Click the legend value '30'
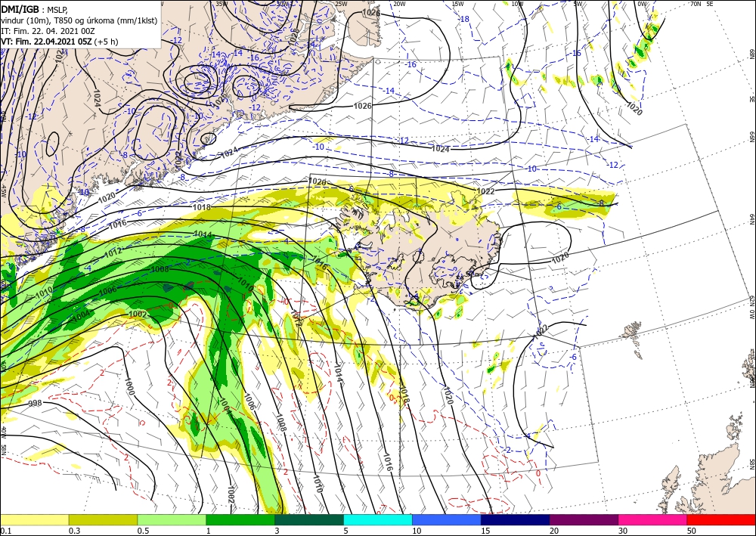Image resolution: width=756 pixels, height=536 pixels. [624, 531]
